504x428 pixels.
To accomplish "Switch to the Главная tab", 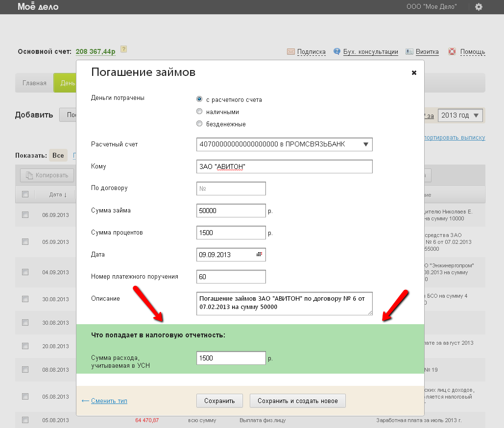I will pyautogui.click(x=34, y=83).
